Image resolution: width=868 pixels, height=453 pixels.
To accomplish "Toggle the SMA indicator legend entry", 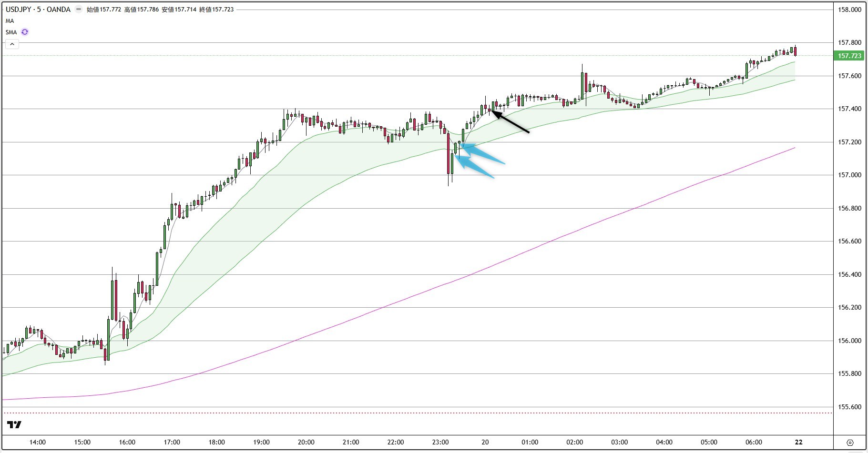I will [11, 32].
